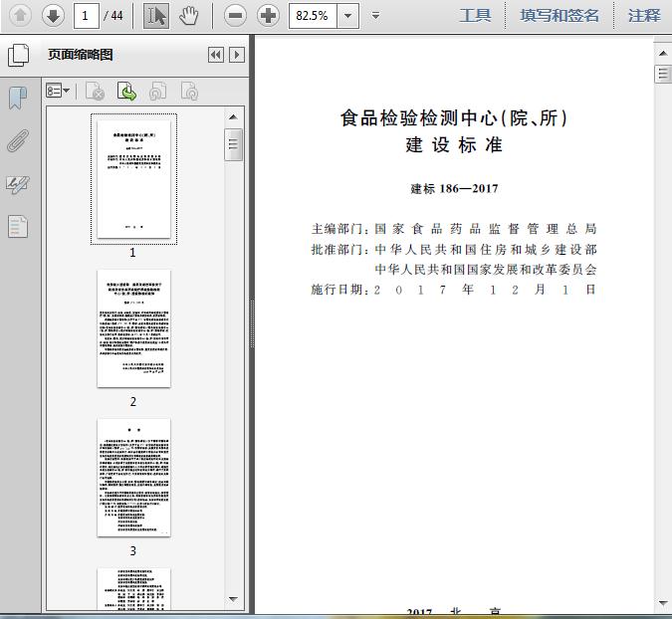Go to next page arrow button
672x619 pixels.
pos(53,16)
